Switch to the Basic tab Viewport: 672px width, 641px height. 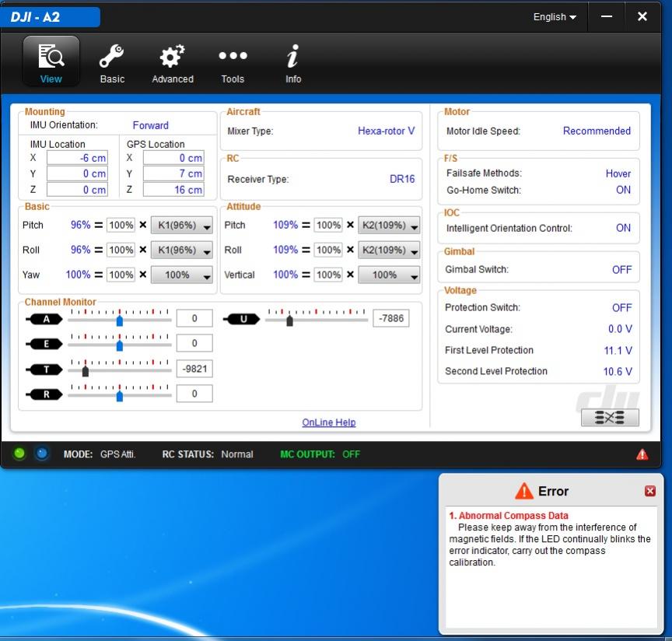point(112,64)
